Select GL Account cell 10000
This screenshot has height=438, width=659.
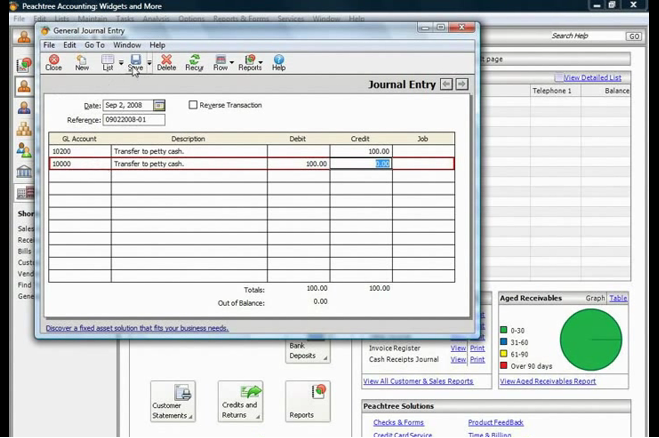pyautogui.click(x=80, y=164)
